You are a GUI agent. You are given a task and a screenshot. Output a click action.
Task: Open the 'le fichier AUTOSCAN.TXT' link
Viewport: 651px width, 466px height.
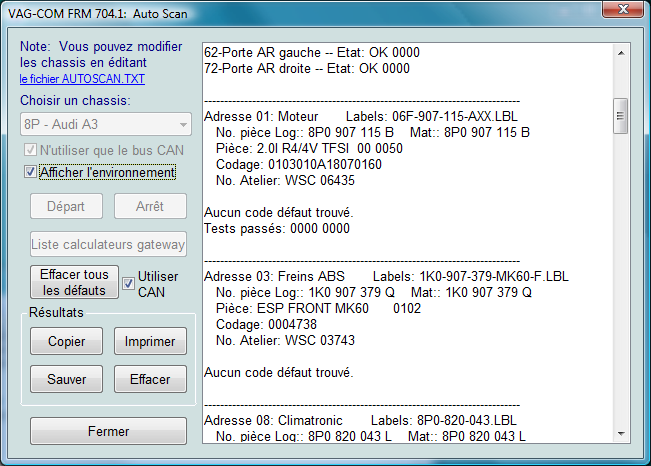pos(82,79)
